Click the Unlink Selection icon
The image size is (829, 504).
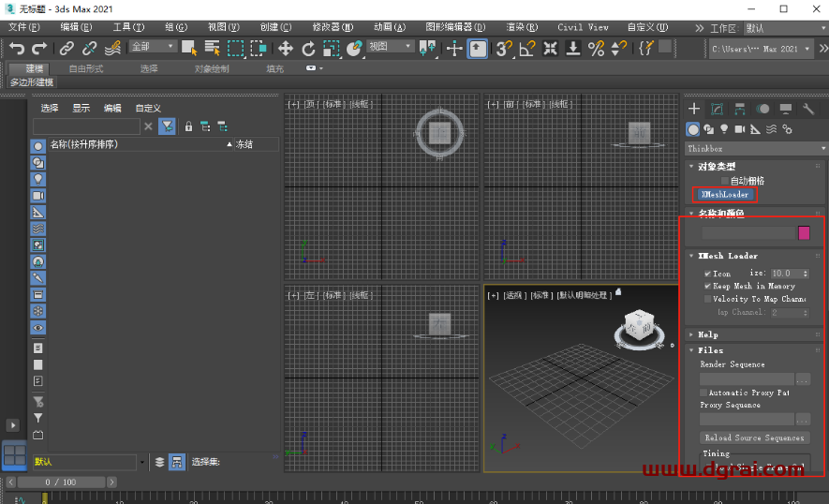89,49
